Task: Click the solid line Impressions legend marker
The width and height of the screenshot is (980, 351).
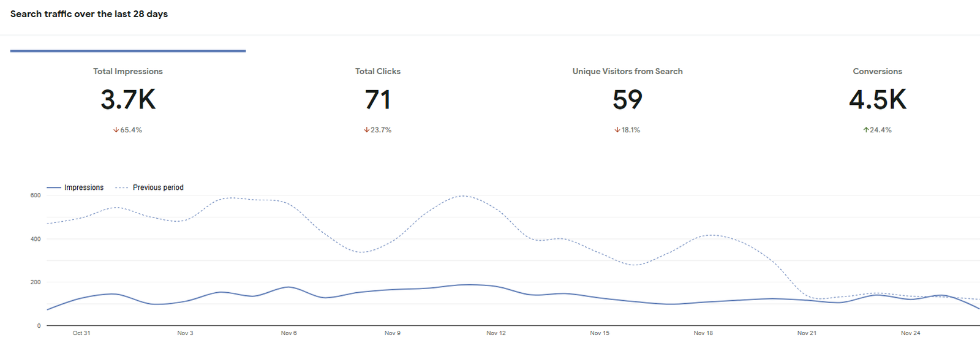Action: point(54,187)
